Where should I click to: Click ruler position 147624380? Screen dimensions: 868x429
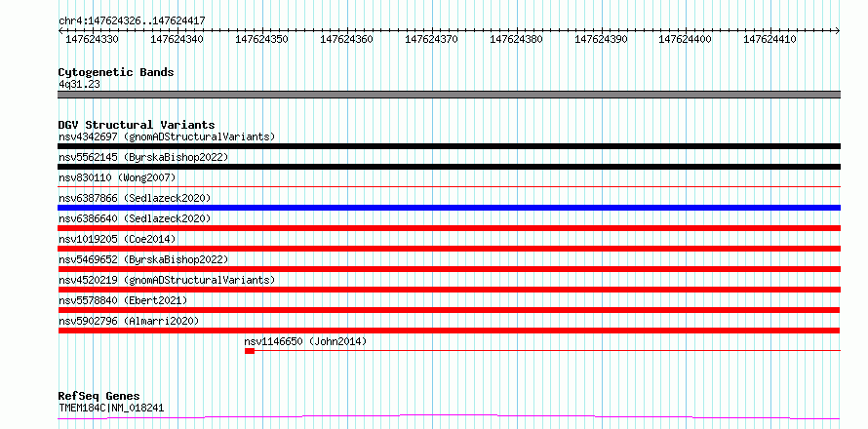click(517, 39)
